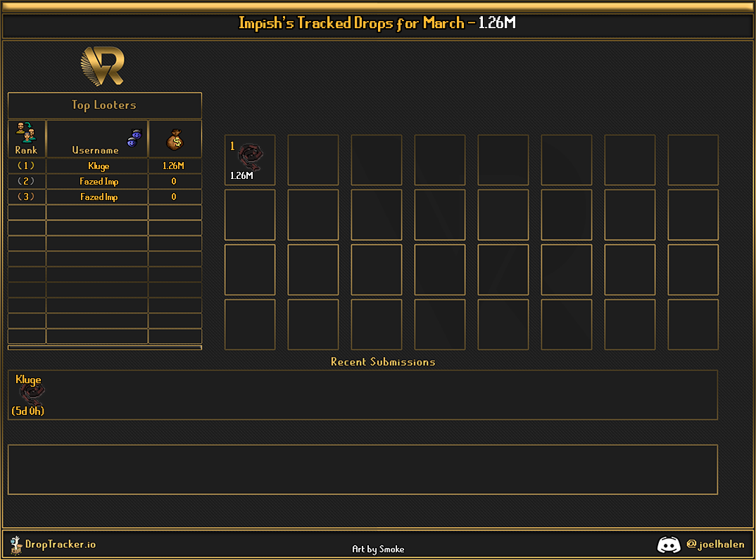This screenshot has height=560, width=756.
Task: Click the DropTracker mascot icon in the footer
Action: (15, 545)
